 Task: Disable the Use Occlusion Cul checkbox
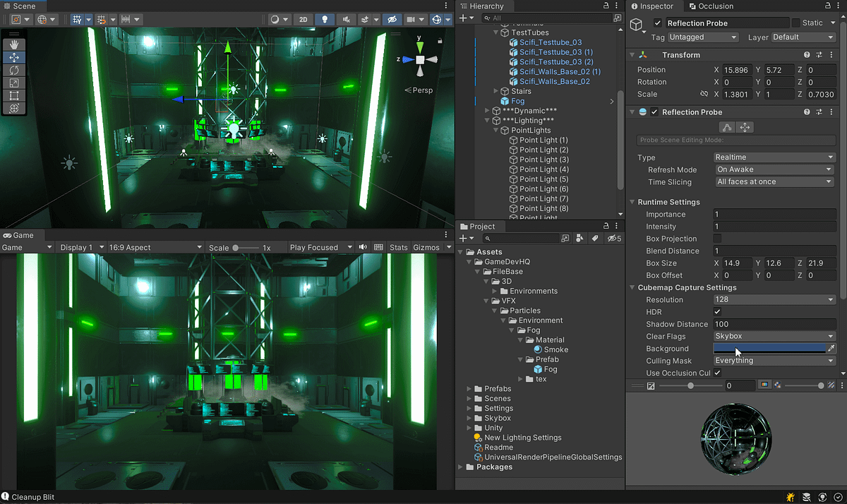pos(718,373)
